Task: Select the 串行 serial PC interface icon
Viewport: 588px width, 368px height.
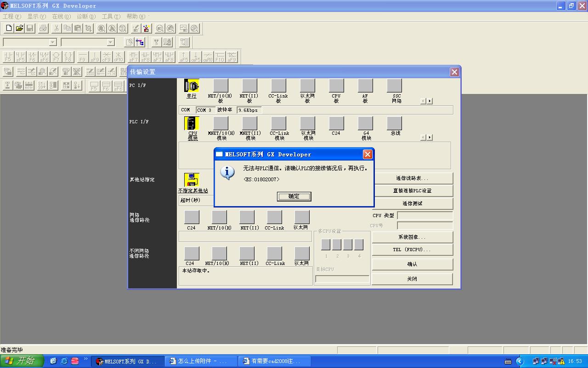Action: [192, 86]
